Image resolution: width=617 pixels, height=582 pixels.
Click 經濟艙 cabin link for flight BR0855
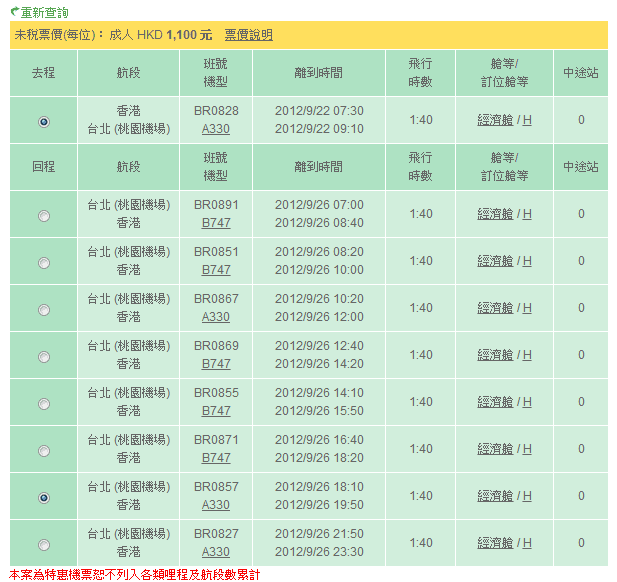[495, 402]
